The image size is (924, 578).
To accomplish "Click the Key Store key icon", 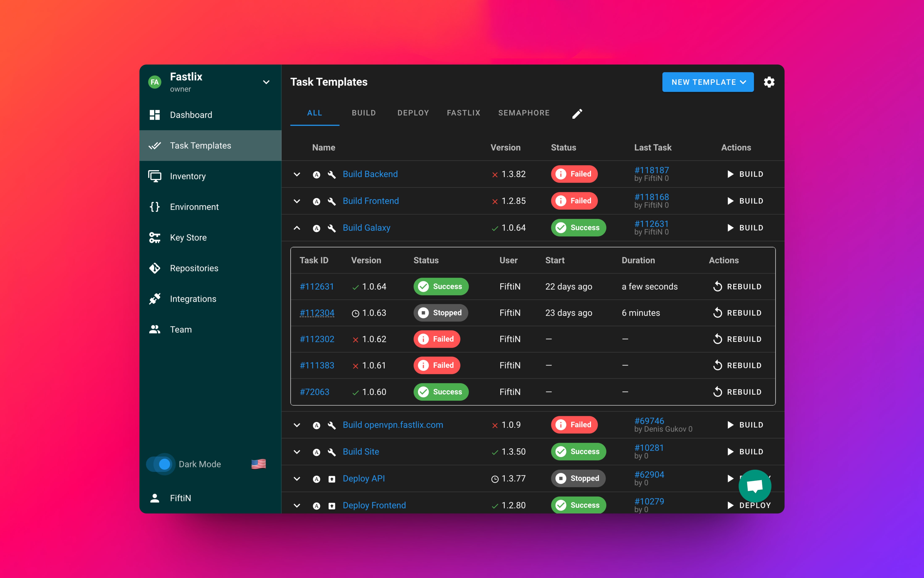I will (x=155, y=237).
